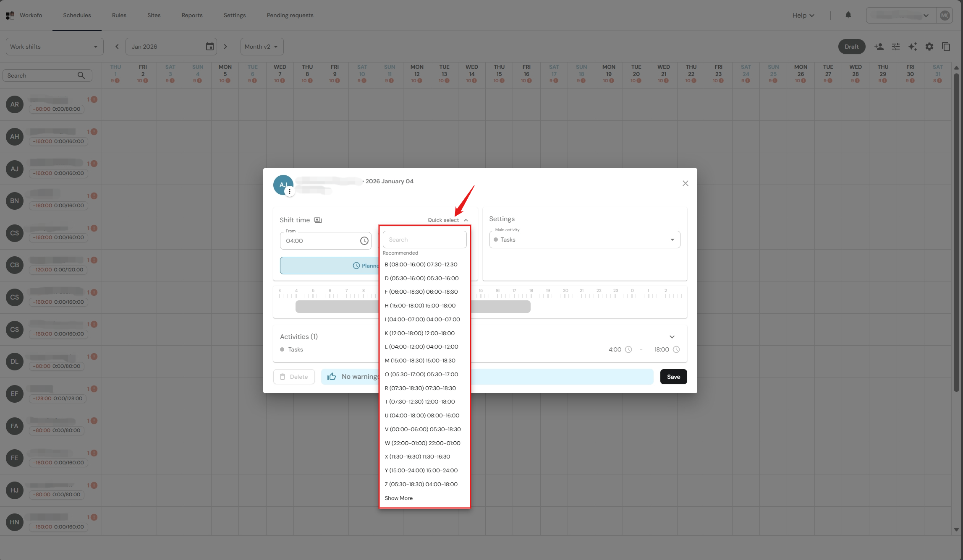The height and width of the screenshot is (560, 963).
Task: Click the Quick select Search field
Action: pos(424,240)
